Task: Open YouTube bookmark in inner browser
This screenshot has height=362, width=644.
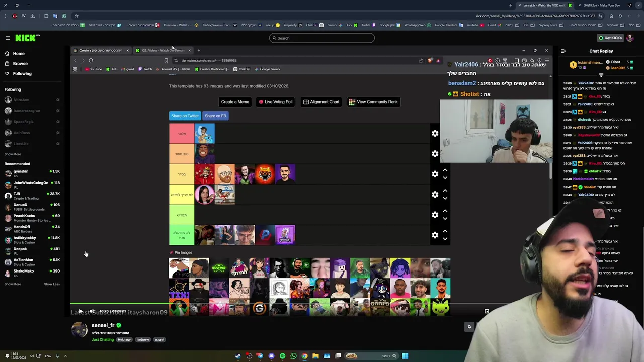Action: pyautogui.click(x=93, y=69)
